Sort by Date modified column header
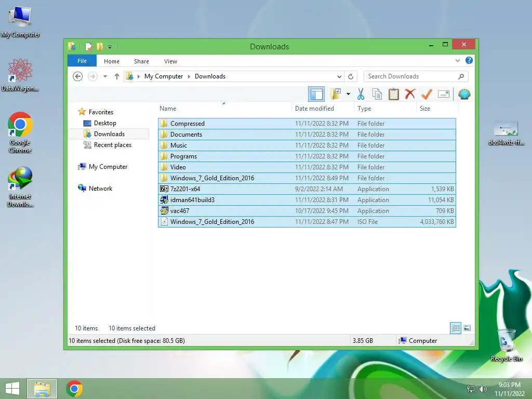Screen dimensions: 532x399 (314, 109)
